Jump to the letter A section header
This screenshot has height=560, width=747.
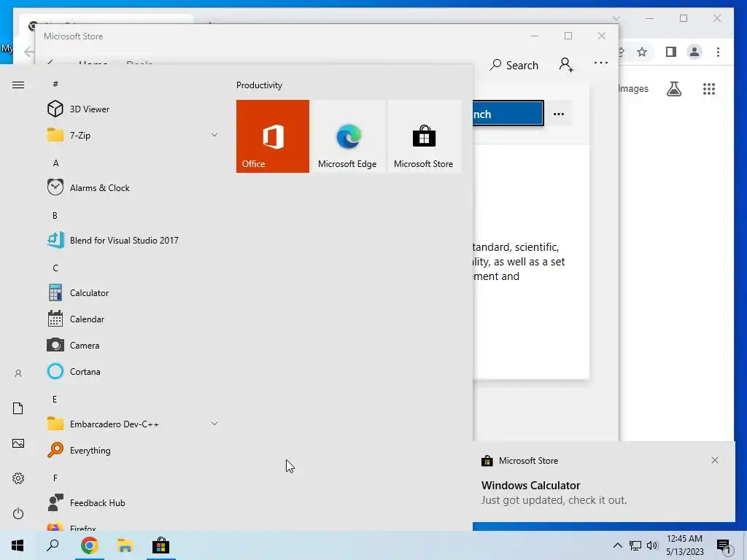[x=55, y=163]
